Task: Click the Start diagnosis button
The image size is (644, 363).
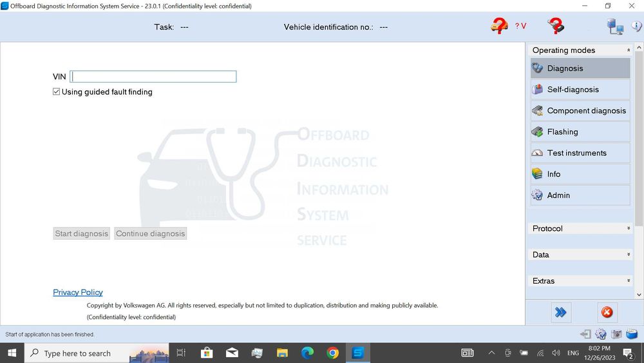Action: pyautogui.click(x=81, y=233)
